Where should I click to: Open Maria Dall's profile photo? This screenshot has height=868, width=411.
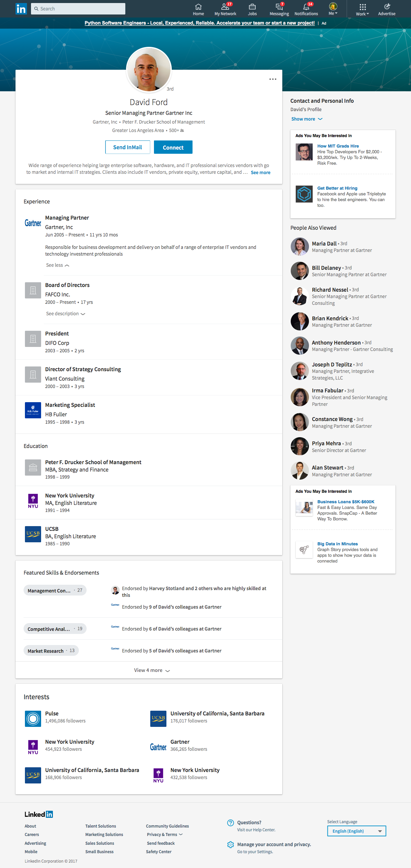pyautogui.click(x=299, y=247)
